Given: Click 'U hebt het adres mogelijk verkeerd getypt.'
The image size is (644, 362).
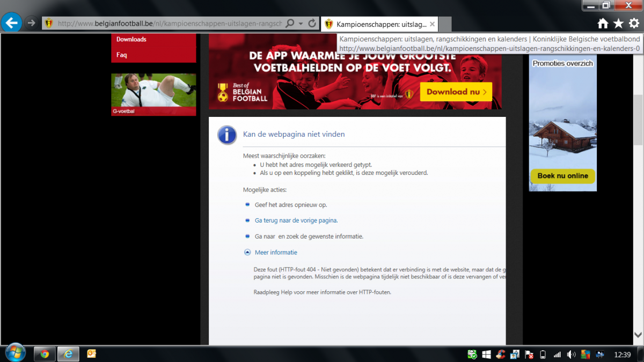Looking at the screenshot, I should (316, 165).
